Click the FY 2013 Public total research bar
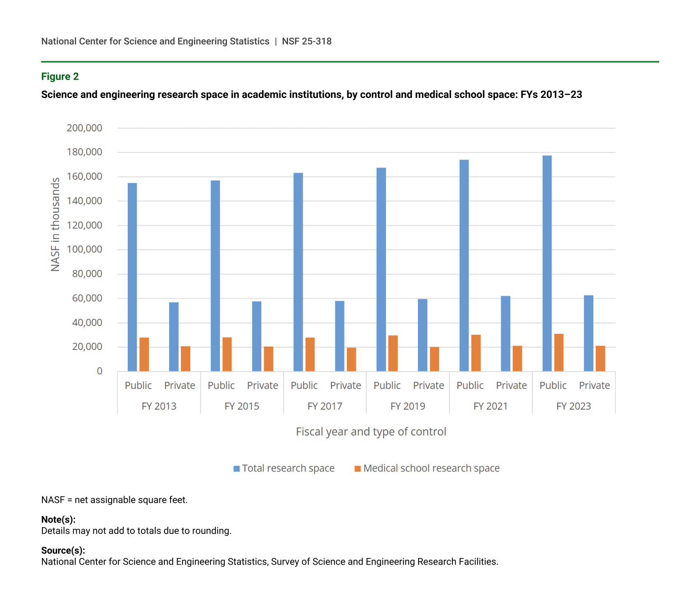The width and height of the screenshot is (700, 612). (x=132, y=277)
